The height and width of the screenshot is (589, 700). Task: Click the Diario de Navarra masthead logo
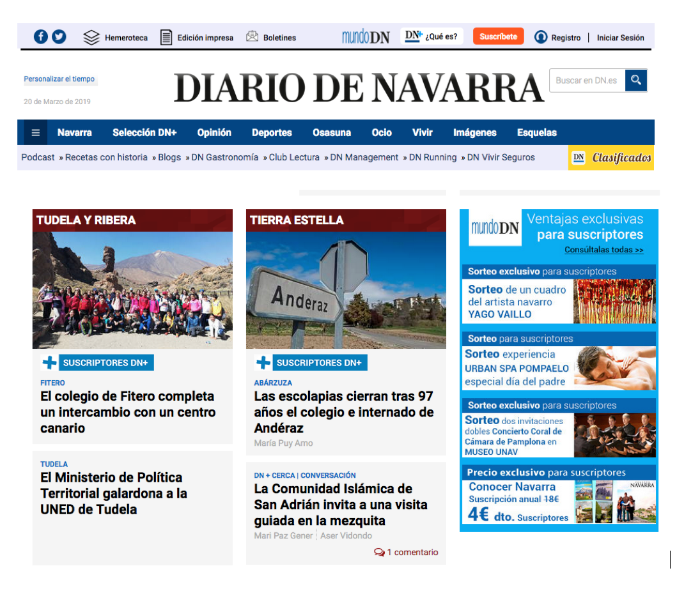359,88
